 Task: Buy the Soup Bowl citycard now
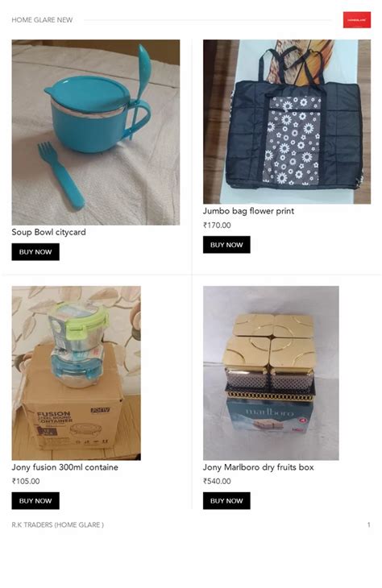[35, 252]
